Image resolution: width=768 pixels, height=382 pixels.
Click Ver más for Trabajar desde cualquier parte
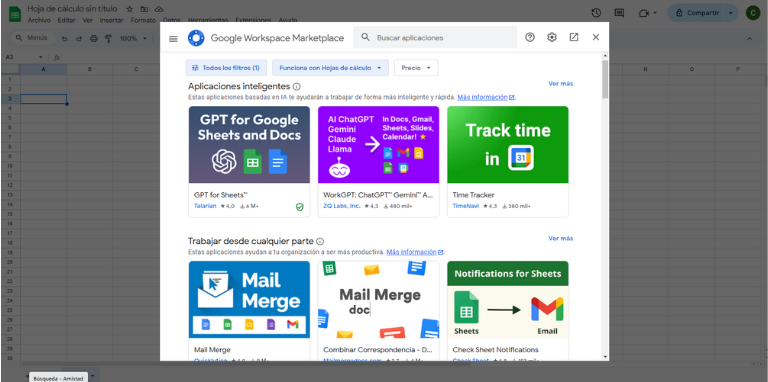[560, 239]
